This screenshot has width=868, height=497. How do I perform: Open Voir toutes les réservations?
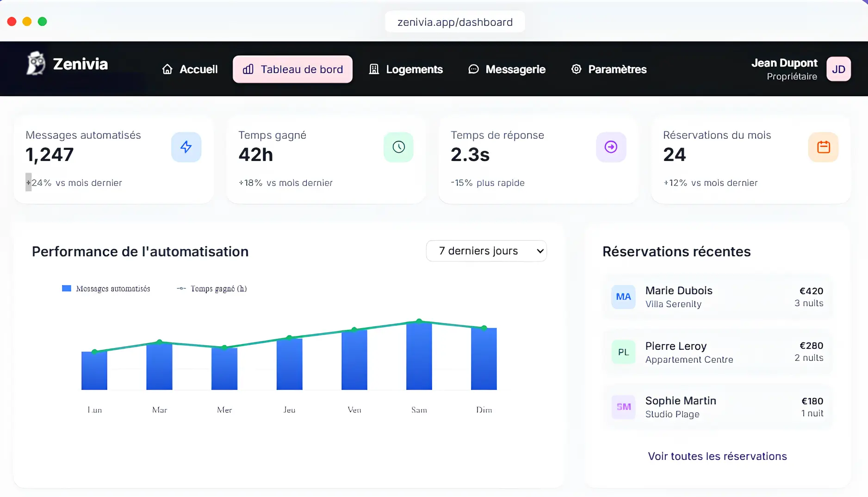pyautogui.click(x=717, y=456)
